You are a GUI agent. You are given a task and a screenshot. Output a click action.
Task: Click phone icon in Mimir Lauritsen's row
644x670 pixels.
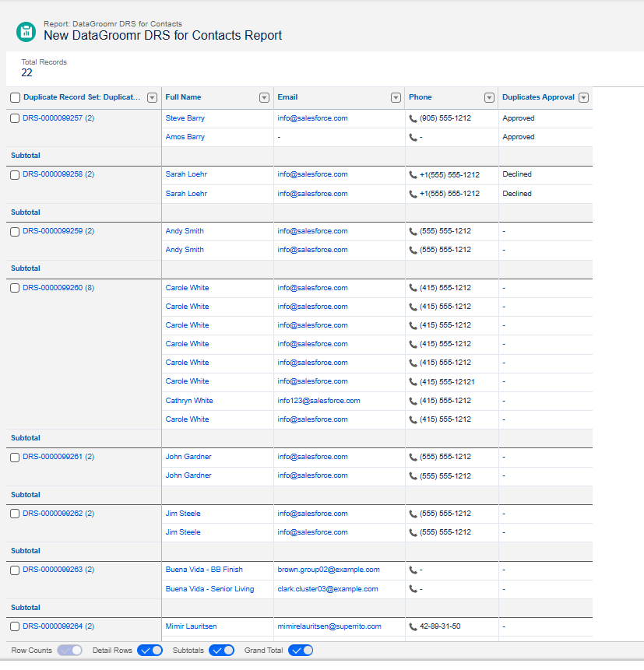point(413,627)
